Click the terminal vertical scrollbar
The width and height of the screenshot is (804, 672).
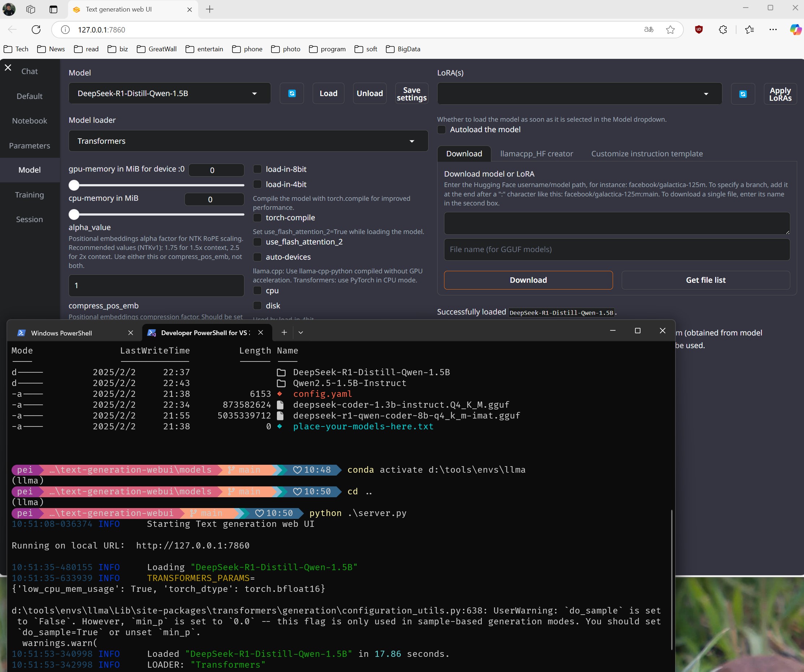point(672,579)
